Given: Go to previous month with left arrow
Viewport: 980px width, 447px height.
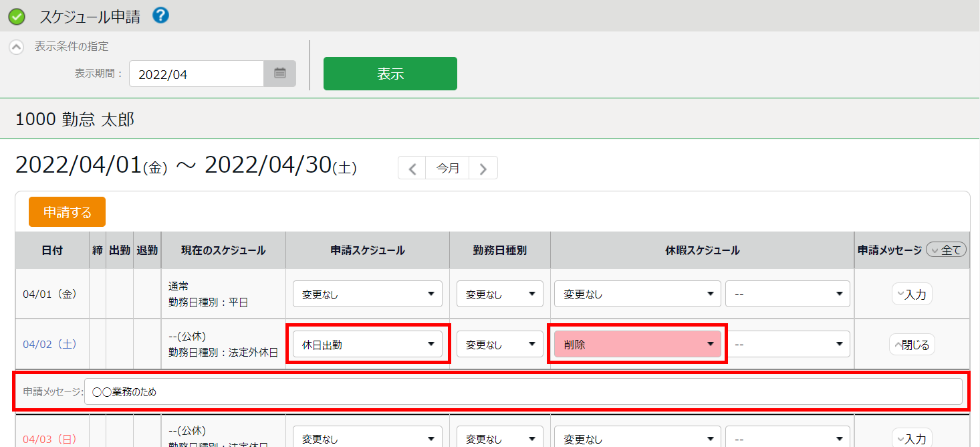Looking at the screenshot, I should [412, 169].
